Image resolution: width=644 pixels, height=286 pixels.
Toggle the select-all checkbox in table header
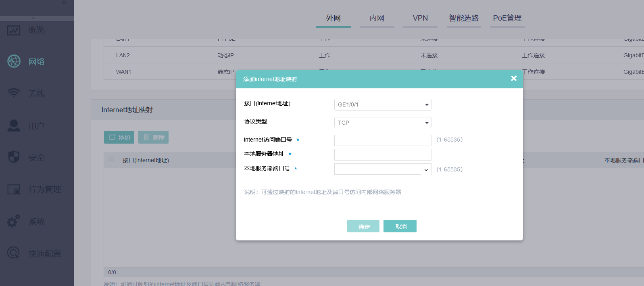111,159
